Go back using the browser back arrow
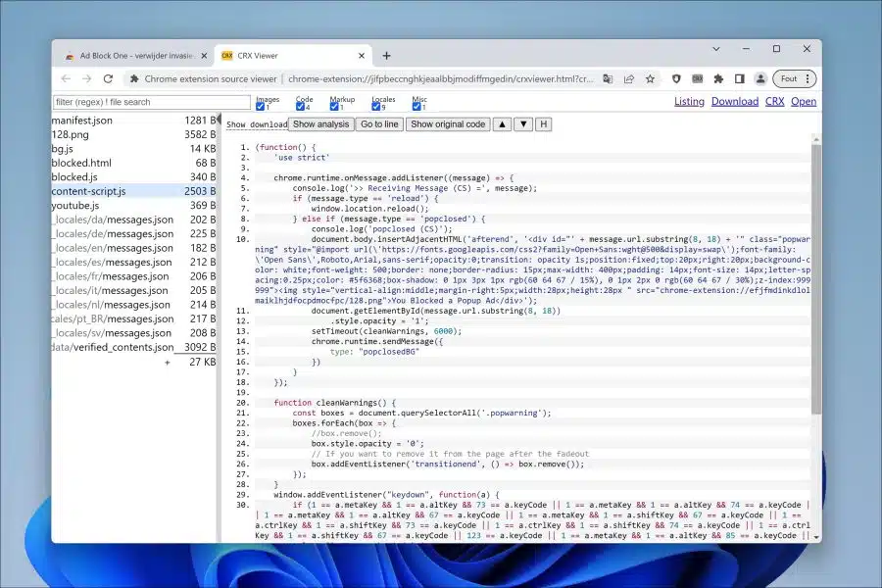Image resolution: width=882 pixels, height=588 pixels. (66, 78)
